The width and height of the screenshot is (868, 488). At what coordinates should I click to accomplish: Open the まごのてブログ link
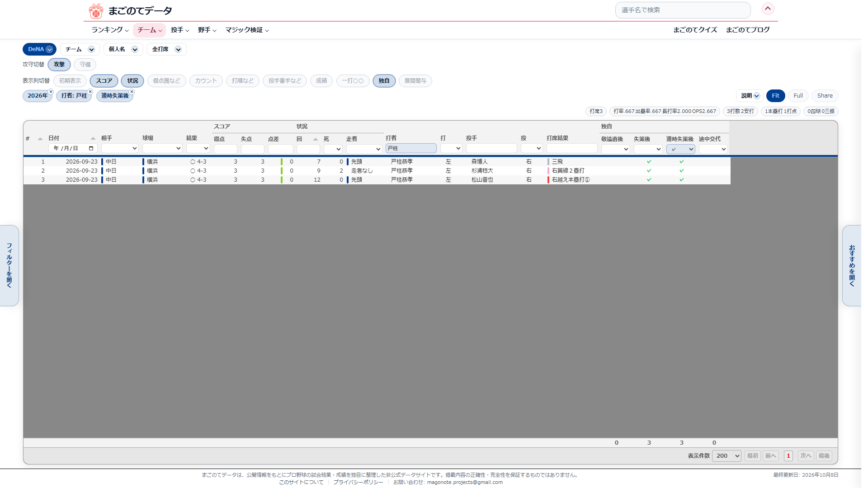pos(748,30)
